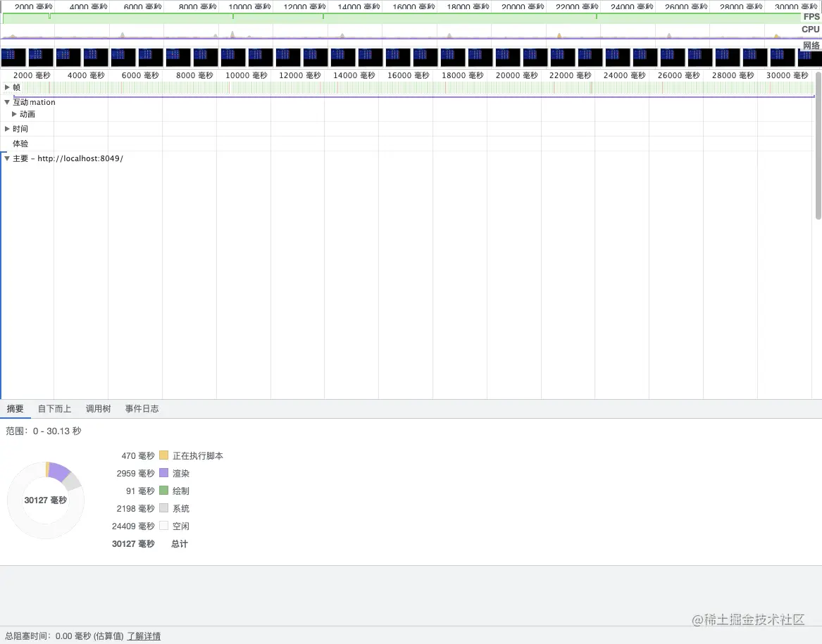The height and width of the screenshot is (644, 822).
Task: Collapse the 主要 localhost:8049 track
Action: tap(7, 158)
